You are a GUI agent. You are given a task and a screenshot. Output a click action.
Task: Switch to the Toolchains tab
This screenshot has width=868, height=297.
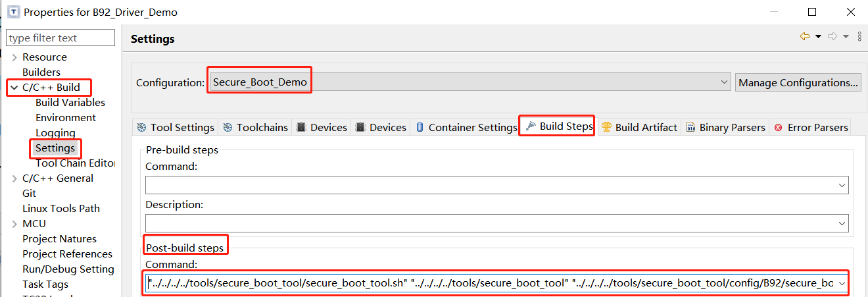point(256,128)
